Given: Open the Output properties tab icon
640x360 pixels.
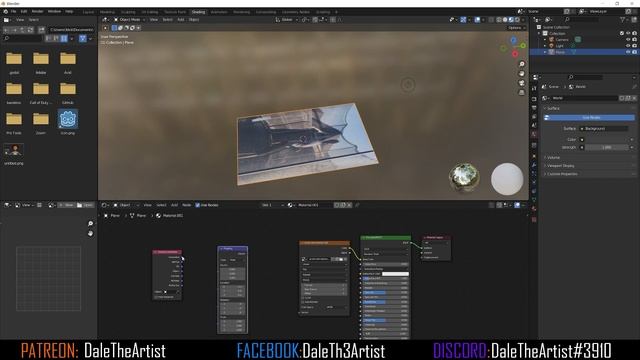Looking at the screenshot, I should point(534,108).
